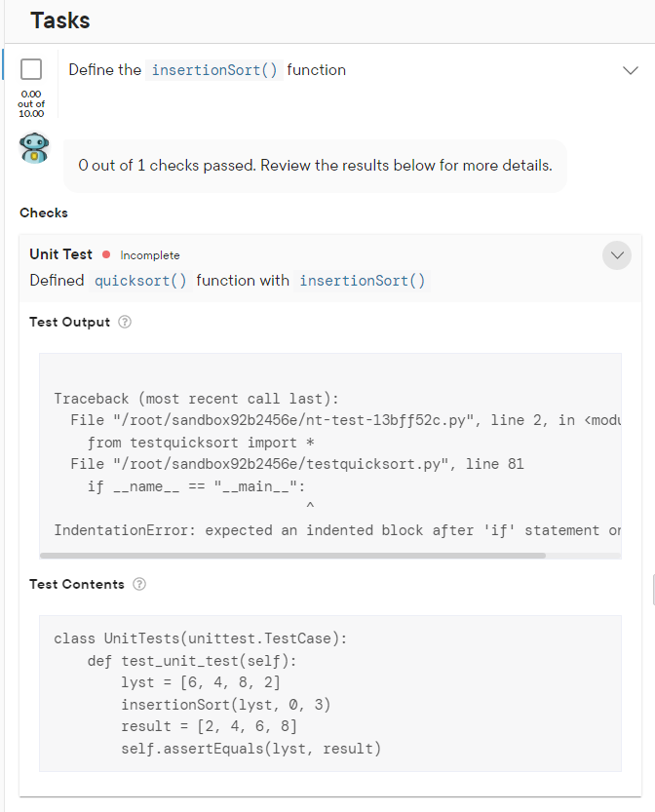Image resolution: width=655 pixels, height=812 pixels.
Task: Click the panel resize handle on right edge
Action: pyautogui.click(x=653, y=590)
